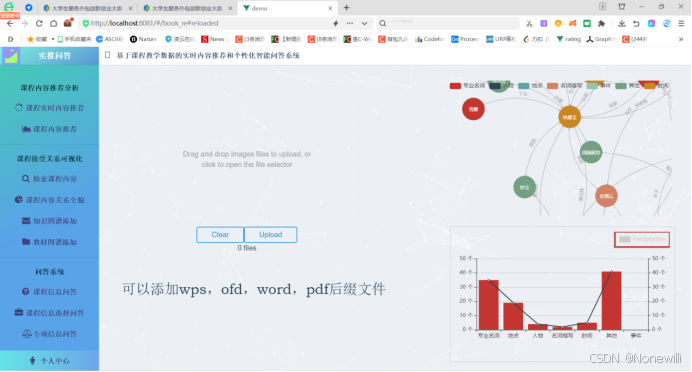Click the orange shield icon in browser toolbar
Viewport: 692px width, 372px height.
(x=558, y=23)
